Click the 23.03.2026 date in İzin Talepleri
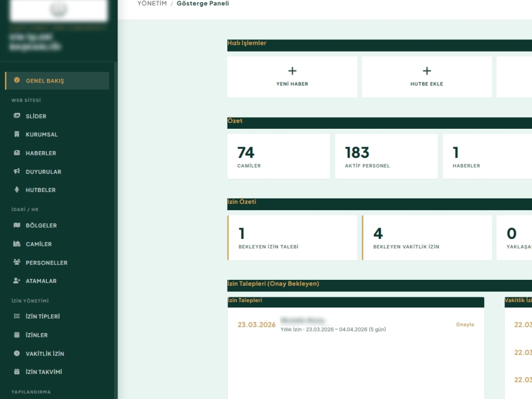This screenshot has height=399, width=532. click(256, 325)
